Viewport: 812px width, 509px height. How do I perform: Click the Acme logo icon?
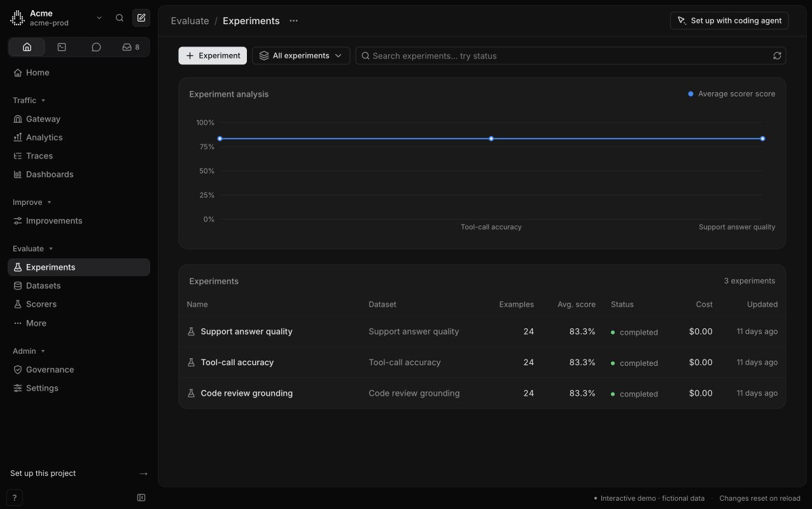pos(17,18)
